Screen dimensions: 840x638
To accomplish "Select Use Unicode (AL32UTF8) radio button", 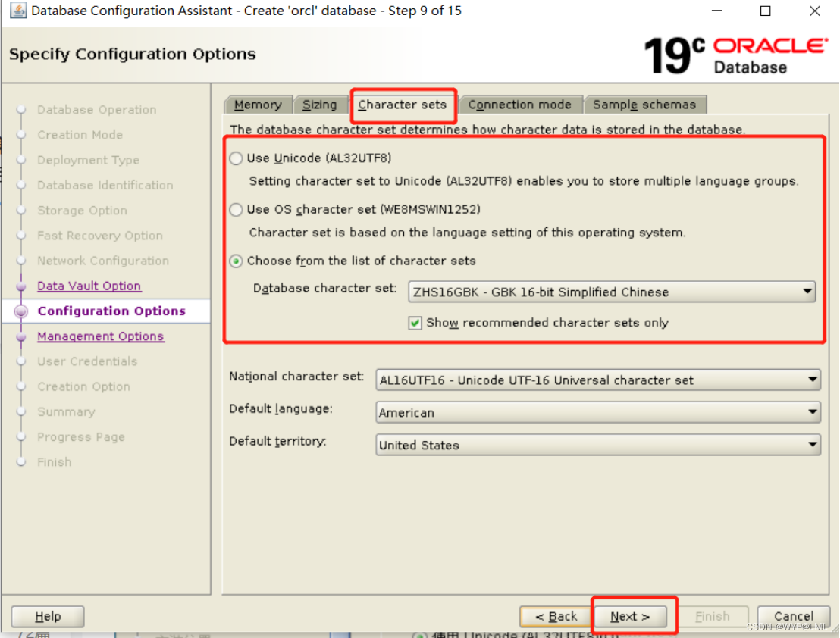I will (236, 158).
